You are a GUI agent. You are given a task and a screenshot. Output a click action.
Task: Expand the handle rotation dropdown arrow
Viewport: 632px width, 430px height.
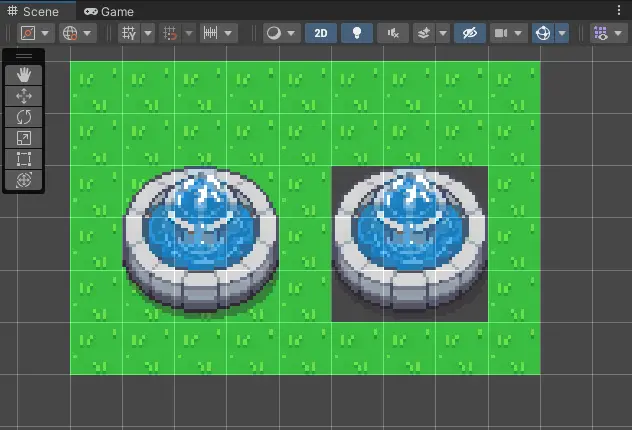tap(88, 33)
